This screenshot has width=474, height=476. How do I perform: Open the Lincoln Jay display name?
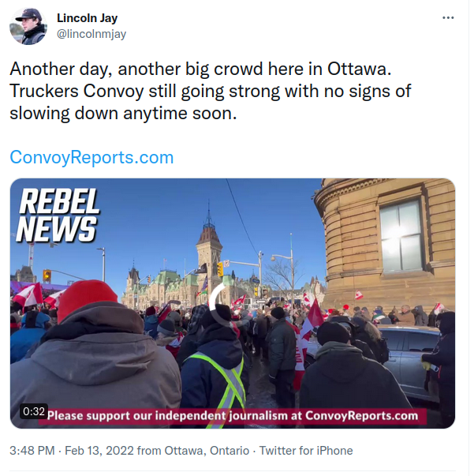(87, 18)
